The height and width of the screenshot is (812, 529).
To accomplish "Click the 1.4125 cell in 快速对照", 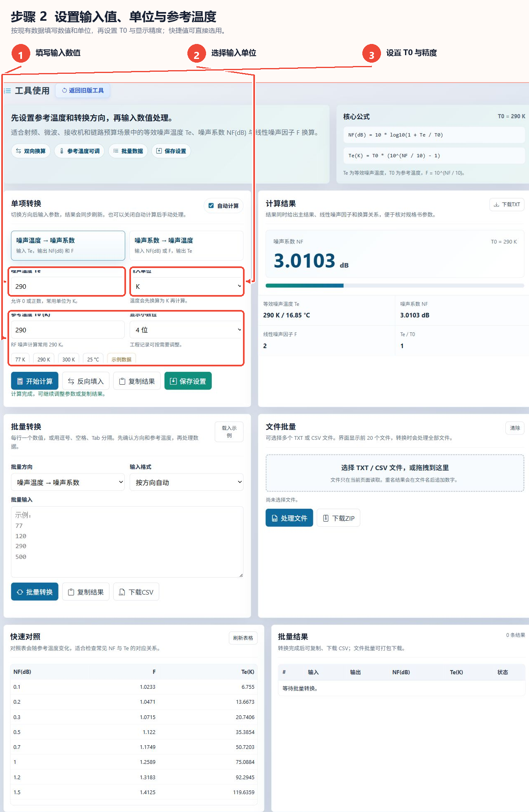I will [x=148, y=792].
